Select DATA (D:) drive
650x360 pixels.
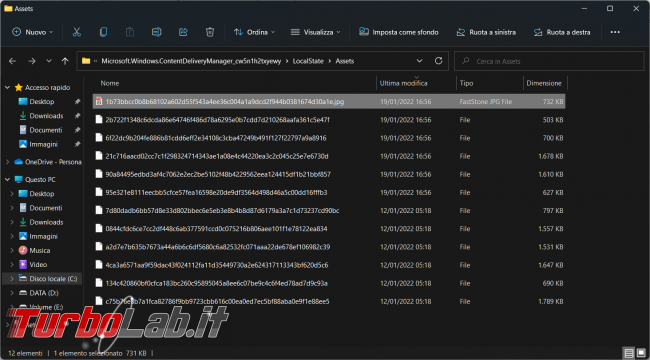pyautogui.click(x=44, y=293)
